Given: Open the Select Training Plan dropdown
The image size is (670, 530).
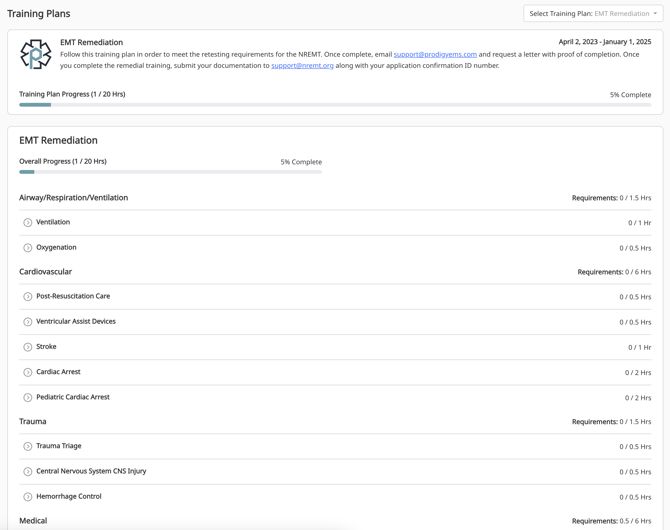Looking at the screenshot, I should 593,14.
